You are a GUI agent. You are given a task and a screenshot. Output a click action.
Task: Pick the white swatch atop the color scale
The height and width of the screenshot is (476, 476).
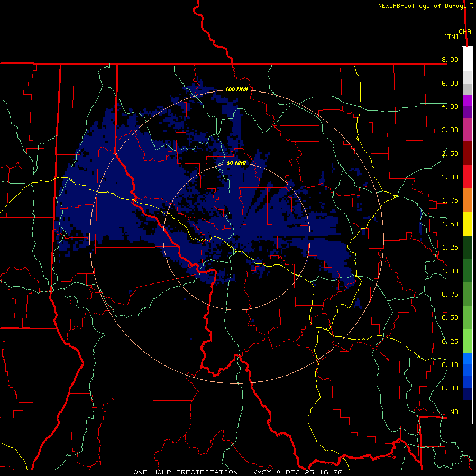(467, 59)
